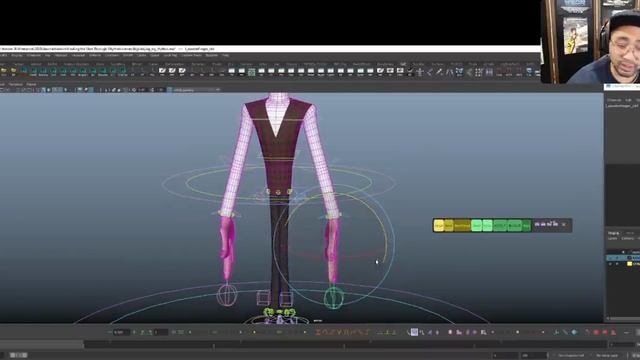Click the teal diamond icon in bottom toolbar

574,332
